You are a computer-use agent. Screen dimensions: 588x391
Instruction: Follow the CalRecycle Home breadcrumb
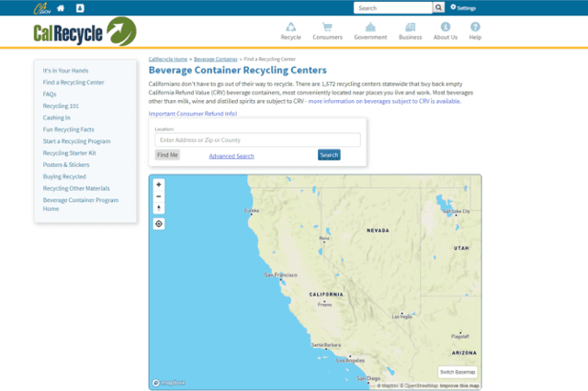point(167,59)
